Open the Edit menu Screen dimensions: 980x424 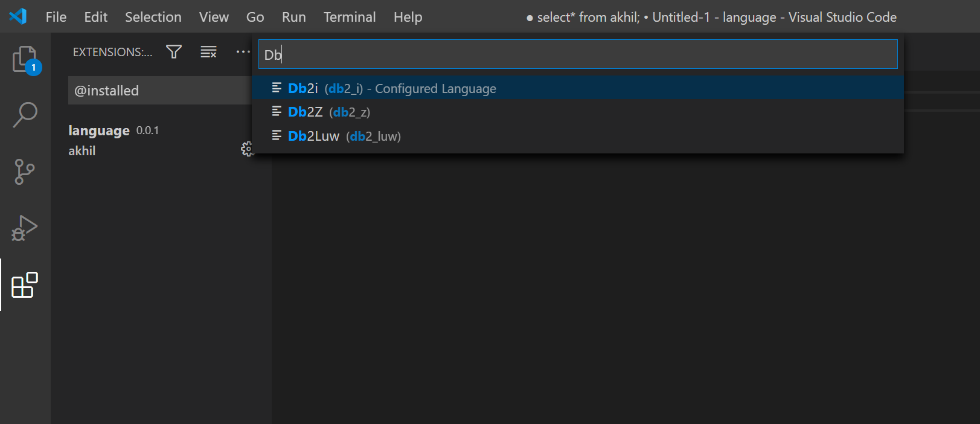click(95, 17)
